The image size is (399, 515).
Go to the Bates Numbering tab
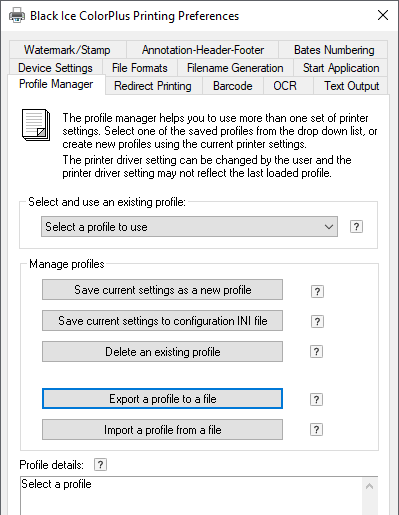334,50
